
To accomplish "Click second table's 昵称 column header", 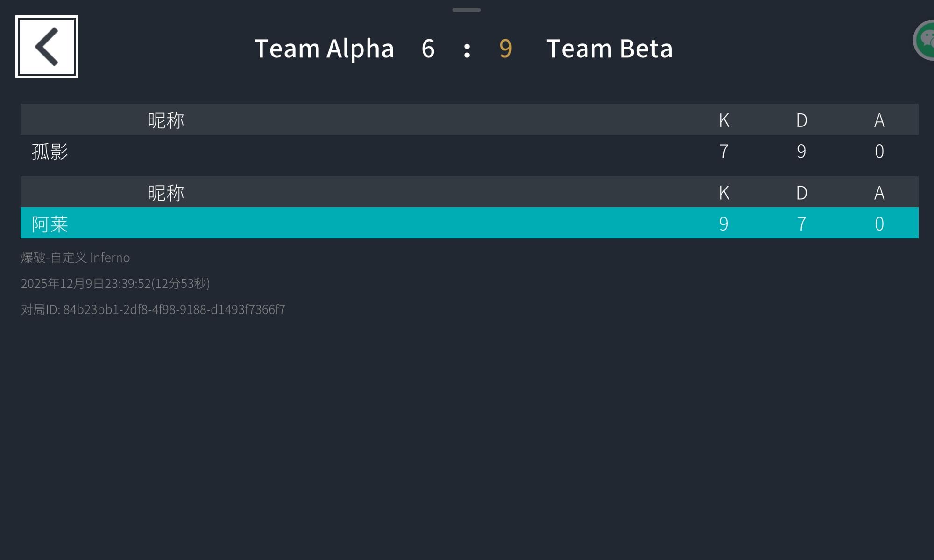I will point(166,193).
